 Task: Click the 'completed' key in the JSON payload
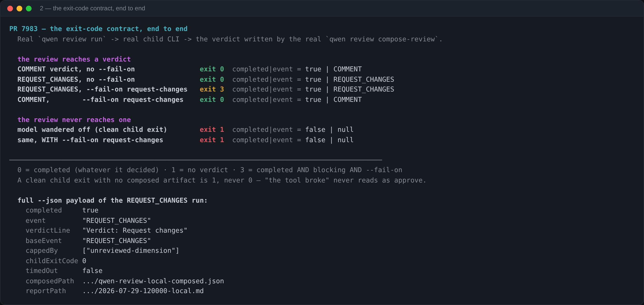pyautogui.click(x=44, y=210)
